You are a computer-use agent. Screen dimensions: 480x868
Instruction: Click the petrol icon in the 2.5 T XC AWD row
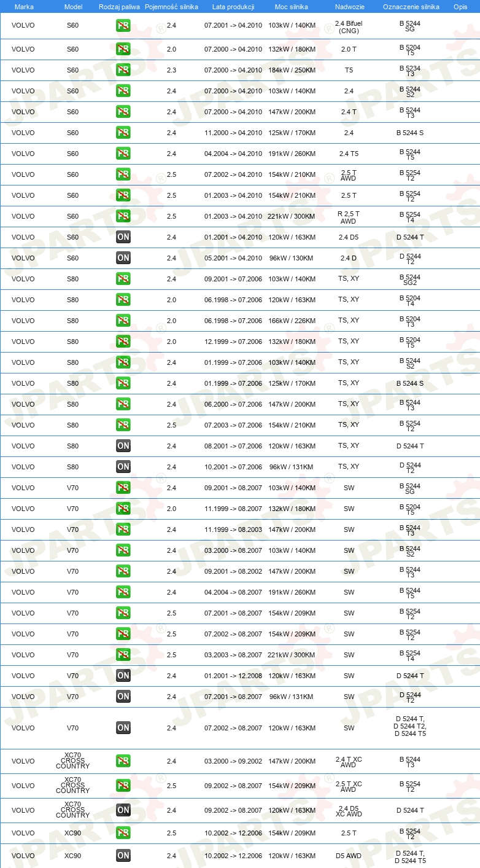123,786
